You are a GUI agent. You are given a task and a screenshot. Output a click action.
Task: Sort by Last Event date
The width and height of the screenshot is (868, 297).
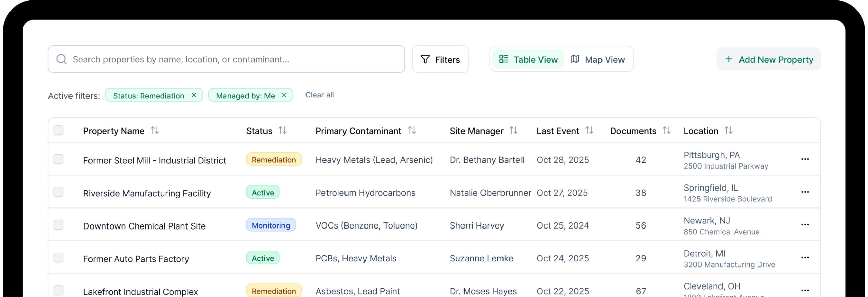tap(589, 131)
